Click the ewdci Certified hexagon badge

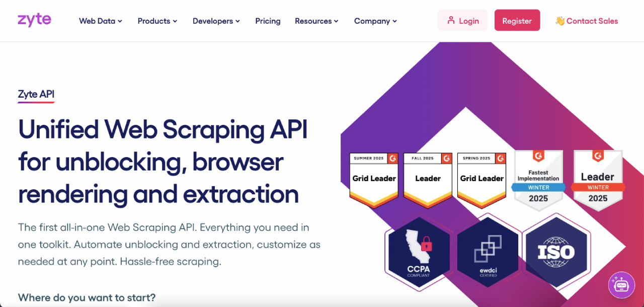488,253
